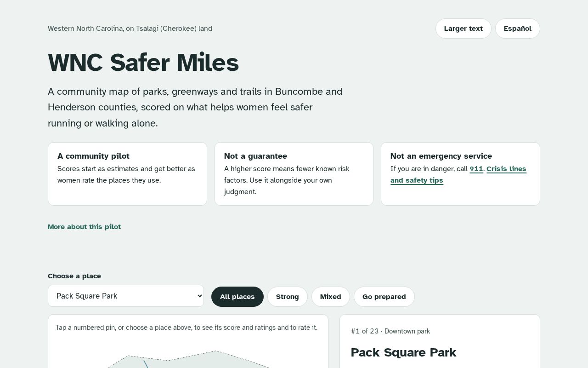Click the 'A community pilot' card title
This screenshot has height=368, width=588.
93,156
